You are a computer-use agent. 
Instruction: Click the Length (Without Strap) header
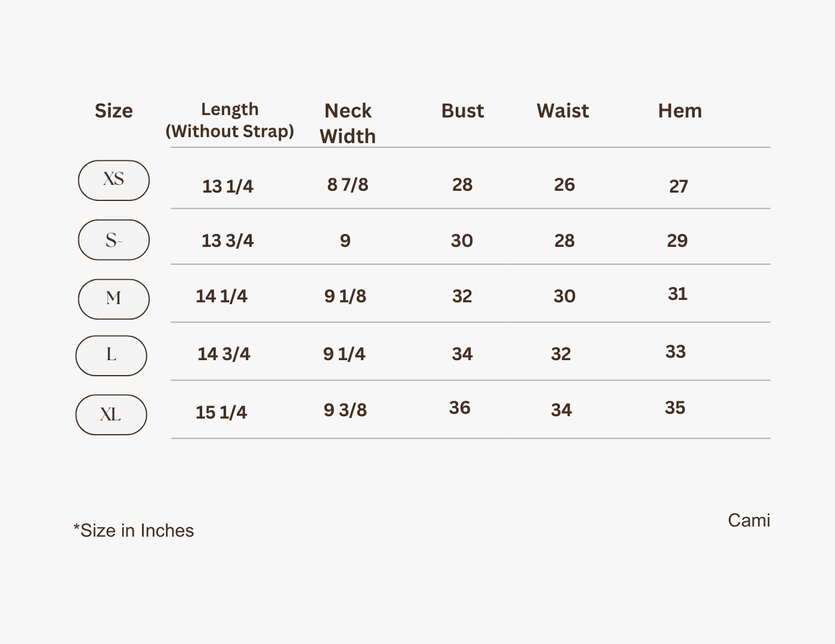[x=230, y=120]
